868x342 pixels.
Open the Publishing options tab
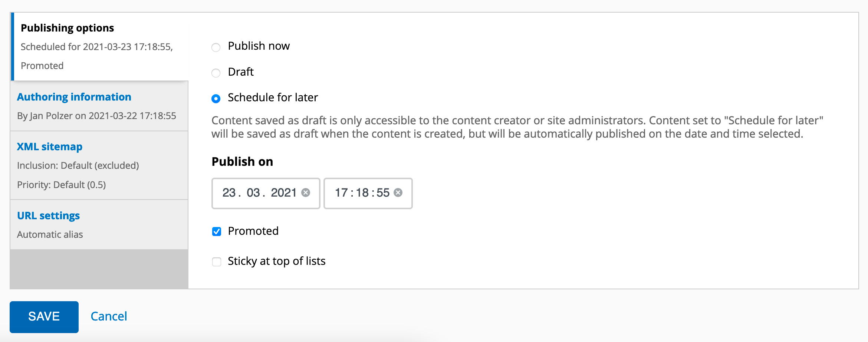coord(67,28)
